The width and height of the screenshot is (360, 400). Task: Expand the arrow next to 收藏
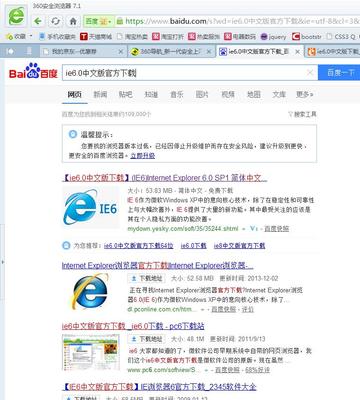pos(31,36)
